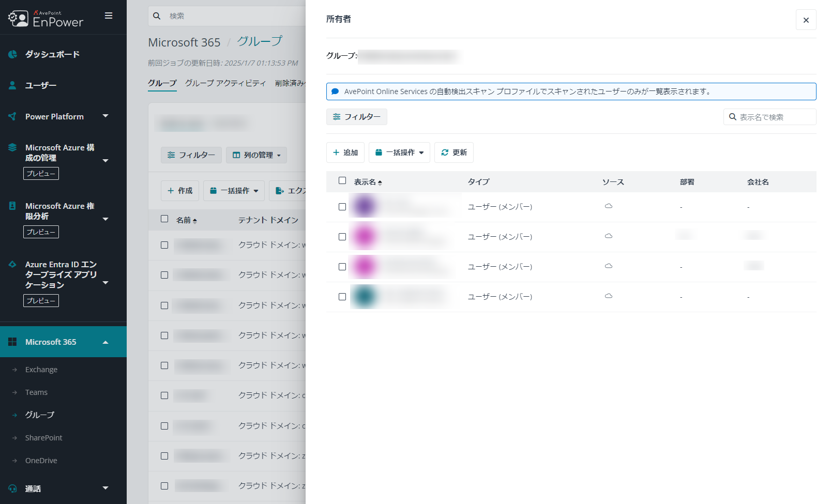Toggle the hamburger sidebar menu
Image resolution: width=831 pixels, height=504 pixels.
pyautogui.click(x=109, y=16)
